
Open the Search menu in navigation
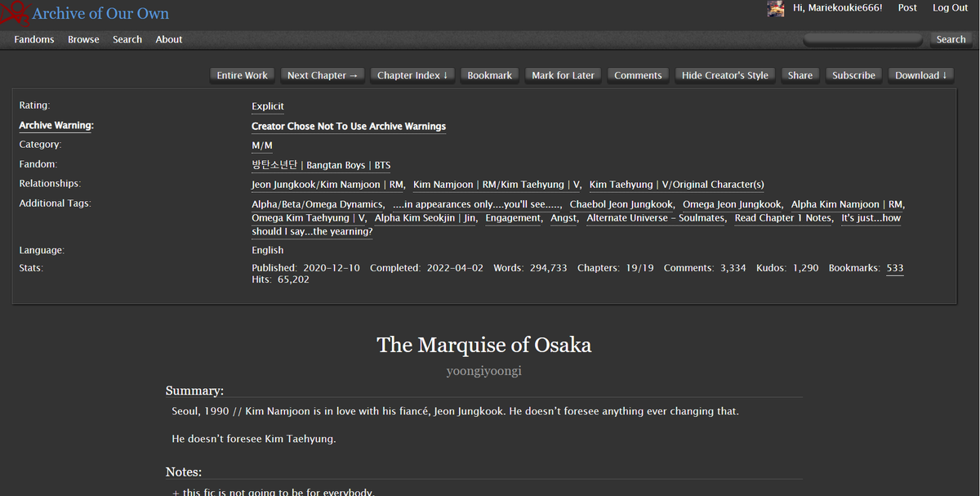tap(127, 39)
